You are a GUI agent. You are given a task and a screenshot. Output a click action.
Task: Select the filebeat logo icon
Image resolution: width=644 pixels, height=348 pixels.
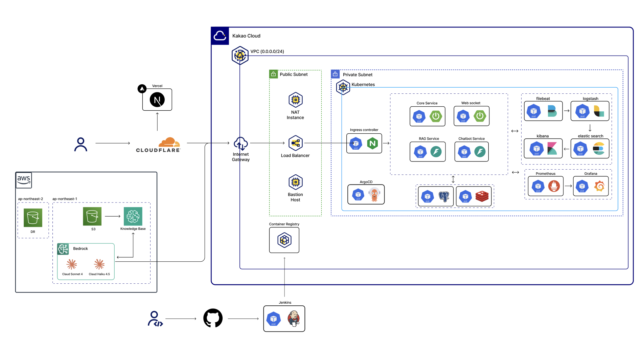[552, 111]
